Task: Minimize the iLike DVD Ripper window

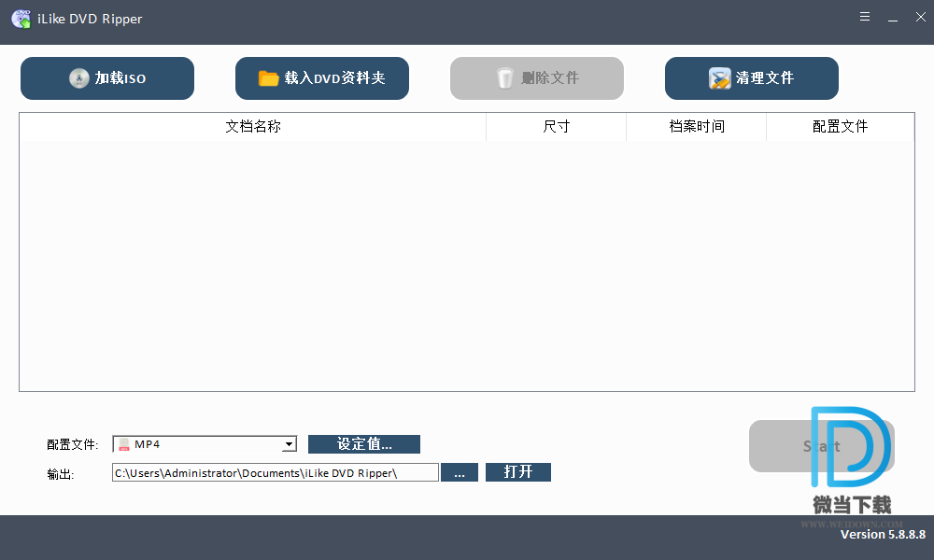Action: [893, 18]
